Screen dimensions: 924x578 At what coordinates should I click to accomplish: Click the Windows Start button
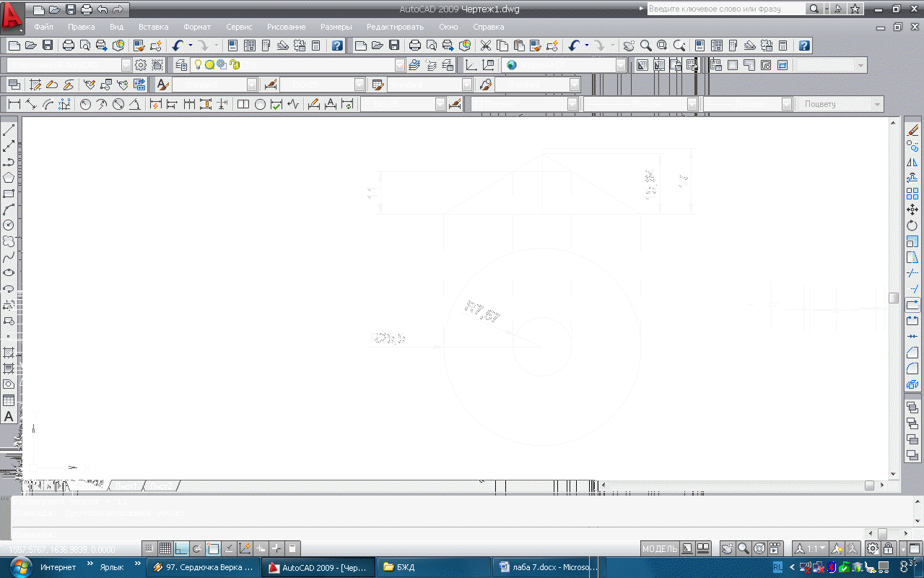[x=19, y=566]
